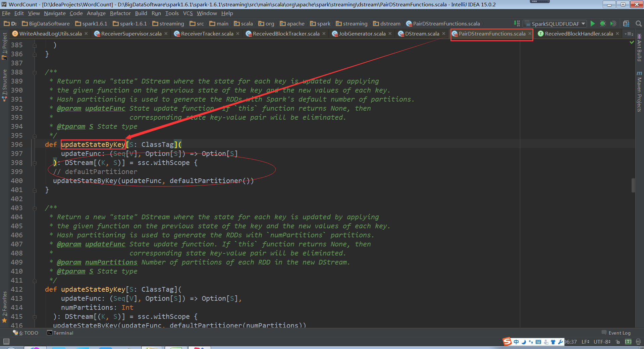Open the File menu
This screenshot has width=644, height=349.
click(6, 13)
